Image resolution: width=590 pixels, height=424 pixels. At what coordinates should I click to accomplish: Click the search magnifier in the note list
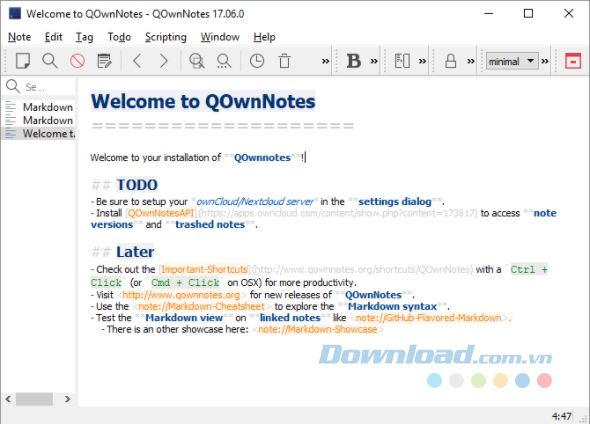click(13, 87)
